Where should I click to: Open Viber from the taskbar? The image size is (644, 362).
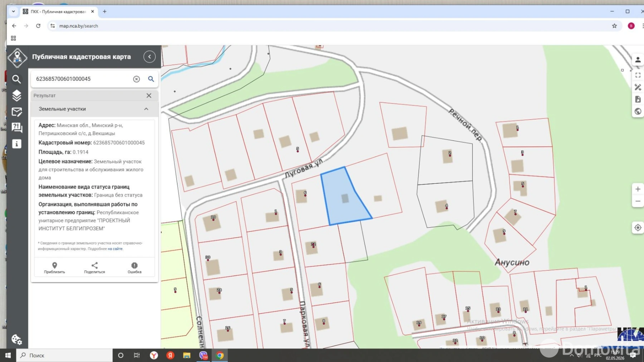pyautogui.click(x=203, y=355)
